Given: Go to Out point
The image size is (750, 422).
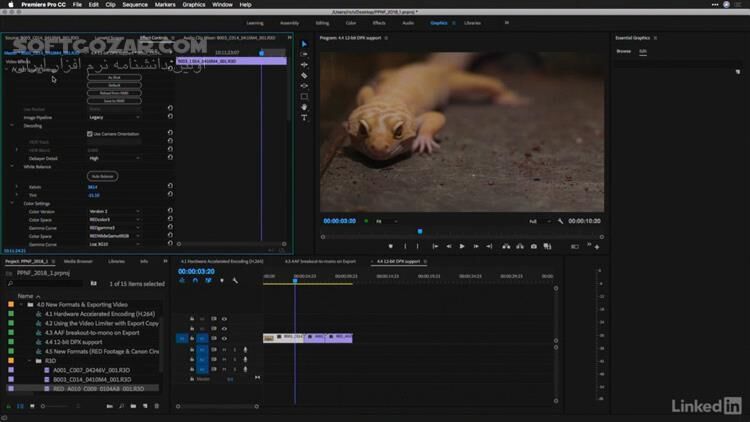Looking at the screenshot, I should click(x=489, y=246).
